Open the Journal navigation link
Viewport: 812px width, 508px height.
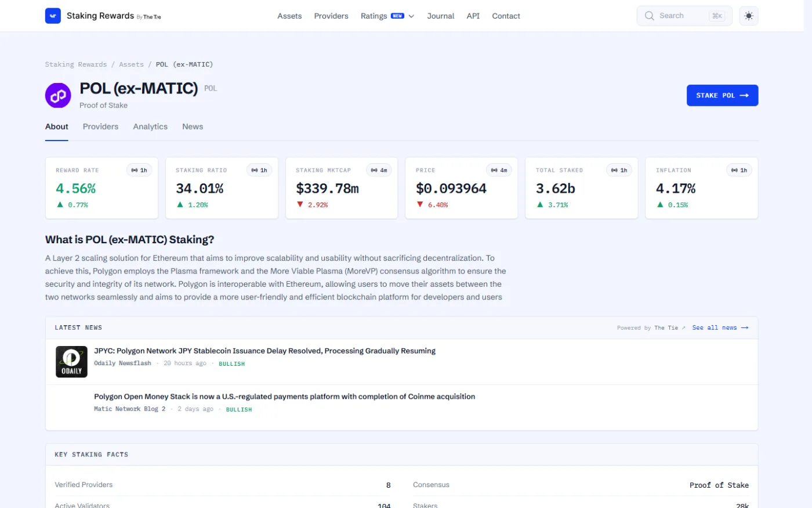441,16
